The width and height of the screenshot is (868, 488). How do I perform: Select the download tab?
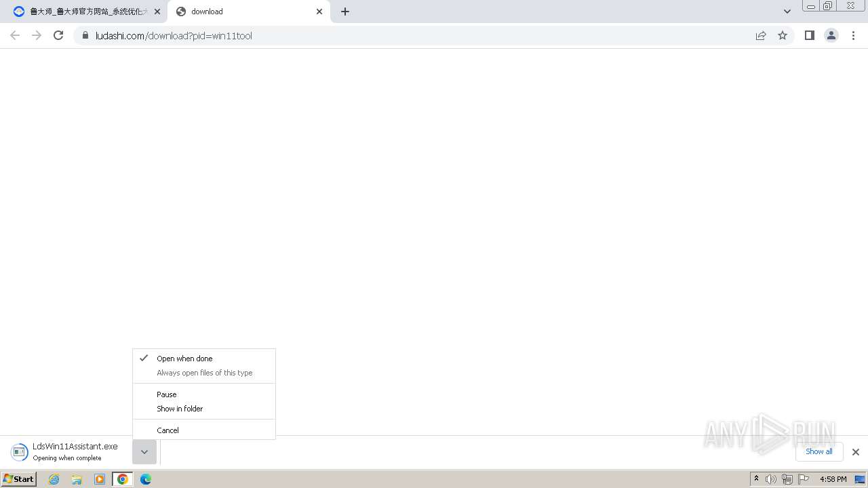(249, 12)
